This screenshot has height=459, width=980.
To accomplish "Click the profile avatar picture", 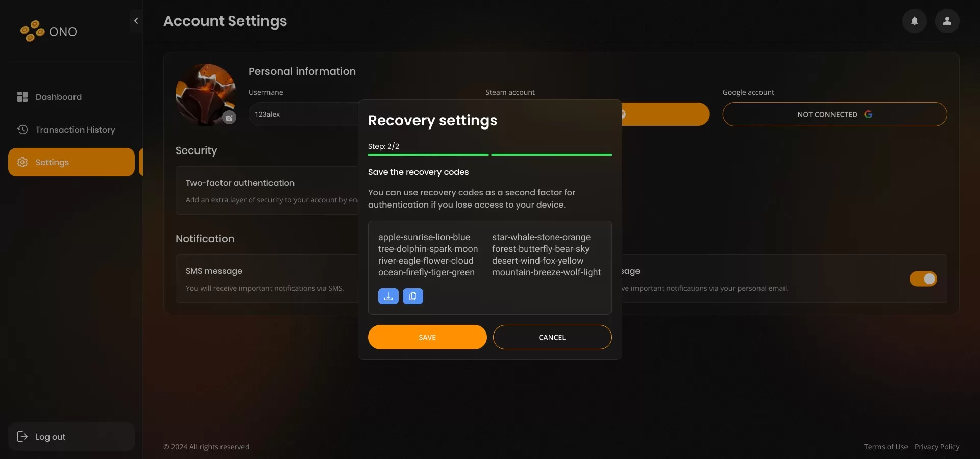I will pyautogui.click(x=204, y=93).
